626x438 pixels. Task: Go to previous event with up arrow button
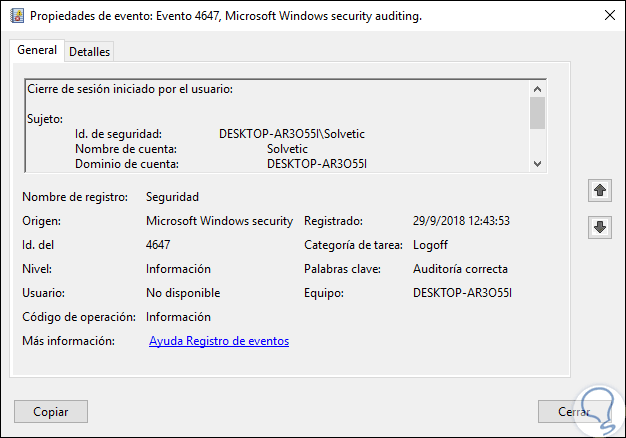coord(600,189)
